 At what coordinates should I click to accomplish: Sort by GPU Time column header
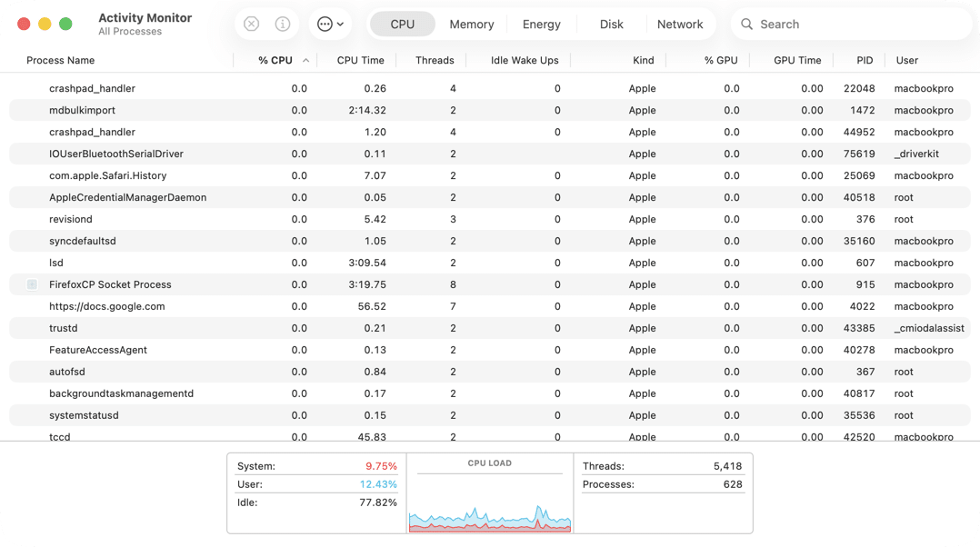tap(797, 61)
